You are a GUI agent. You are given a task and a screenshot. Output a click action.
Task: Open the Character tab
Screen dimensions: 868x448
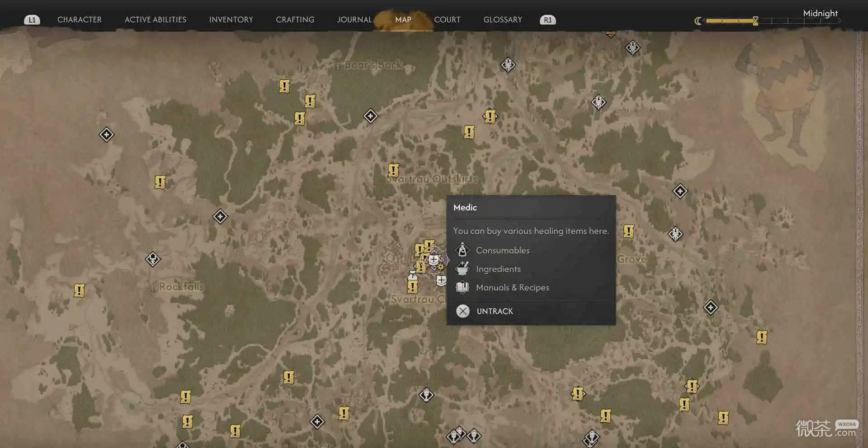(x=80, y=19)
